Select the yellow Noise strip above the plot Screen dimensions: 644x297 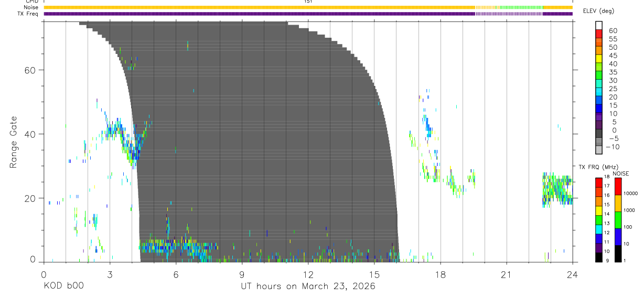point(308,7)
